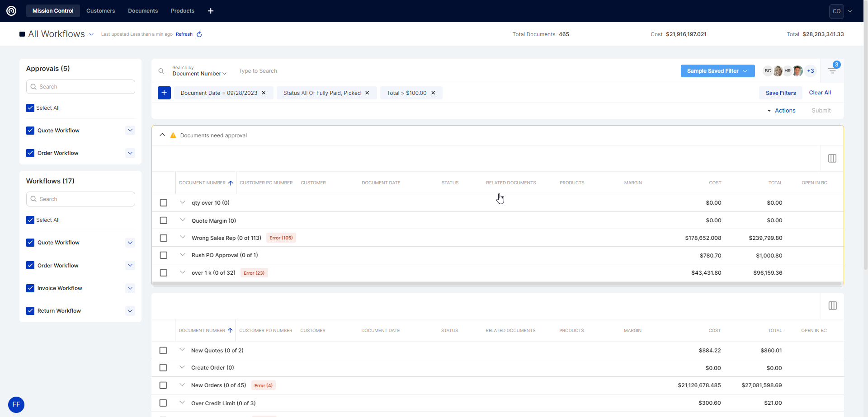Viewport: 868px width, 417px height.
Task: Click the Clear All link
Action: tap(820, 93)
